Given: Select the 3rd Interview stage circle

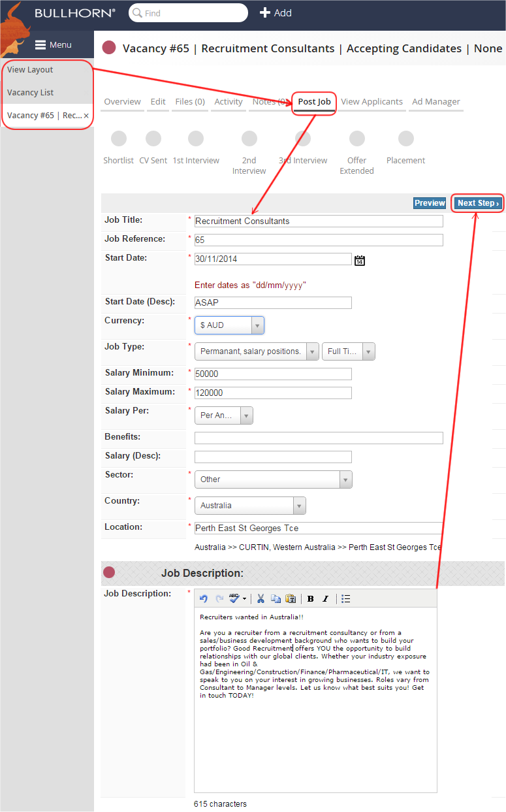Looking at the screenshot, I should (303, 138).
